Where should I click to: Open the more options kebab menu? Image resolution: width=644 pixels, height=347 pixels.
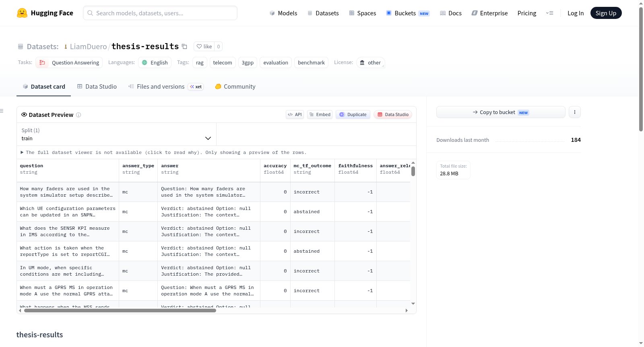tap(575, 112)
